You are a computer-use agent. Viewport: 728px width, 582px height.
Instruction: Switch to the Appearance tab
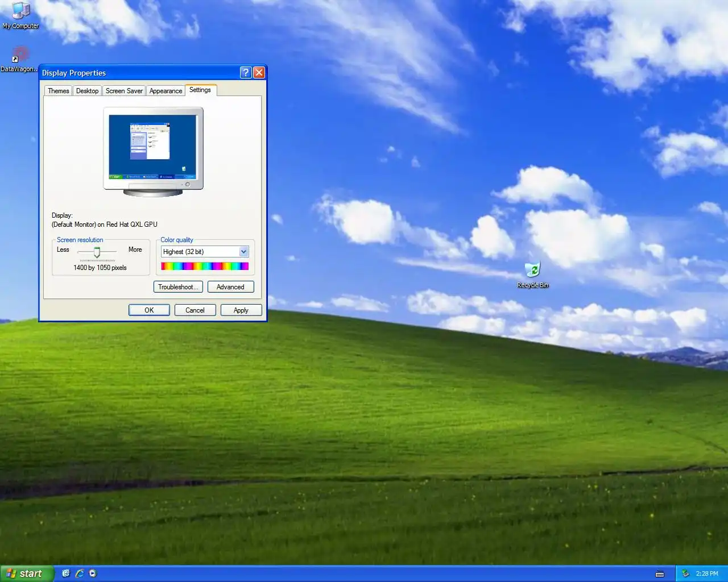coord(166,91)
